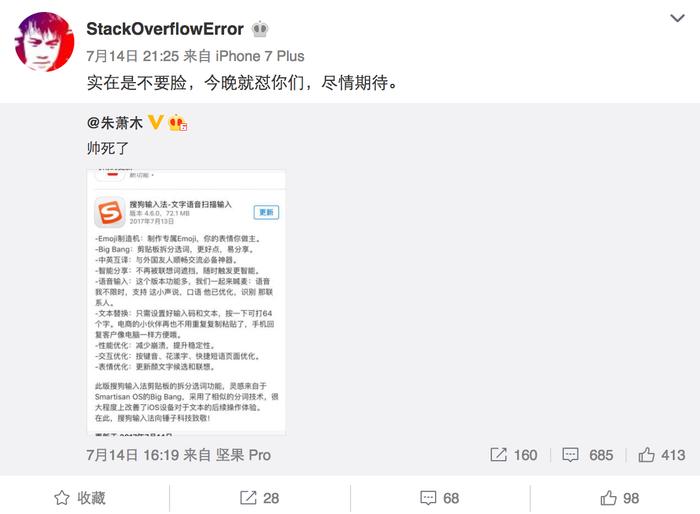Open the @朱萧木 profile link
700x514 pixels.
pos(115,123)
